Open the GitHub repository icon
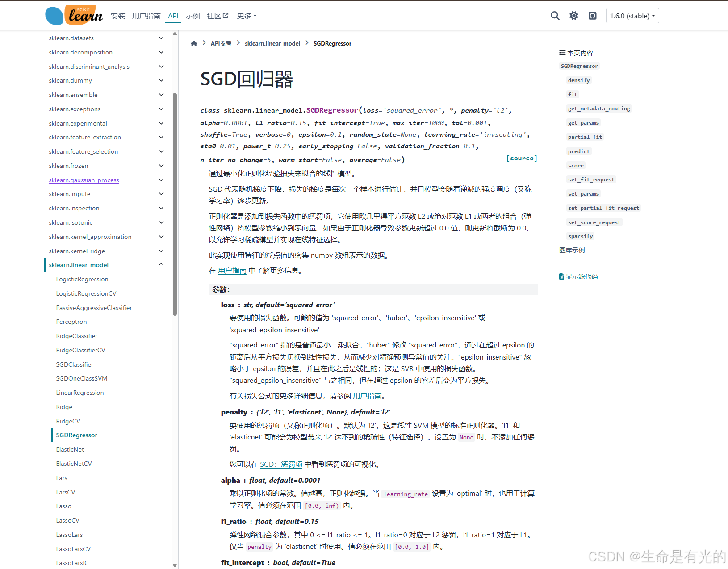Image resolution: width=728 pixels, height=569 pixels. tap(593, 16)
